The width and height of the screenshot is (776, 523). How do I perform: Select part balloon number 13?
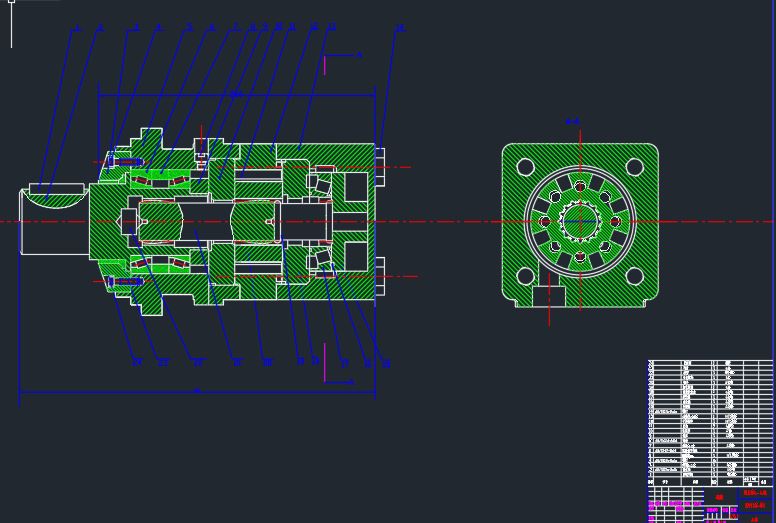(x=332, y=27)
